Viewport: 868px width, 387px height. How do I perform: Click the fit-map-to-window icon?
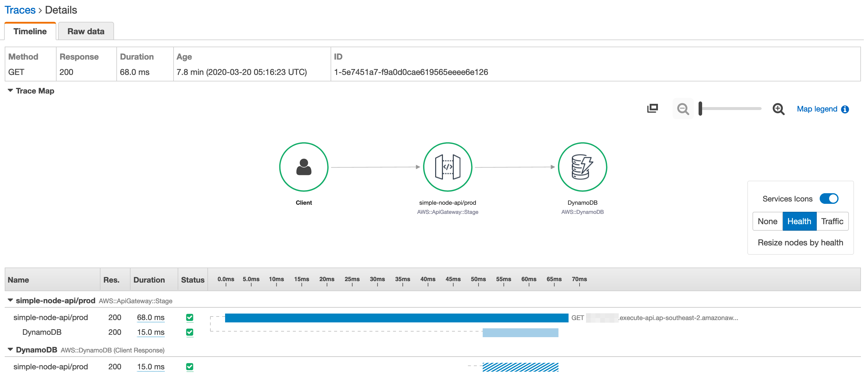click(x=652, y=109)
